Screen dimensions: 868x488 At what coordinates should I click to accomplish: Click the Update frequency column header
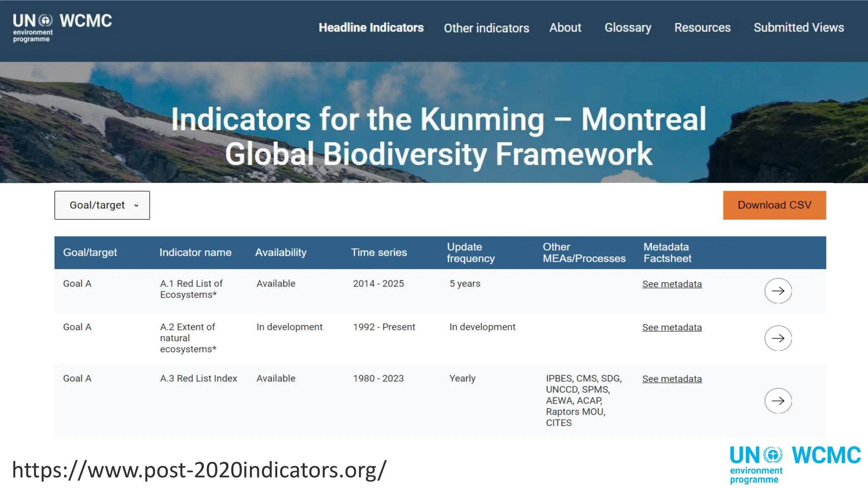[x=471, y=252]
